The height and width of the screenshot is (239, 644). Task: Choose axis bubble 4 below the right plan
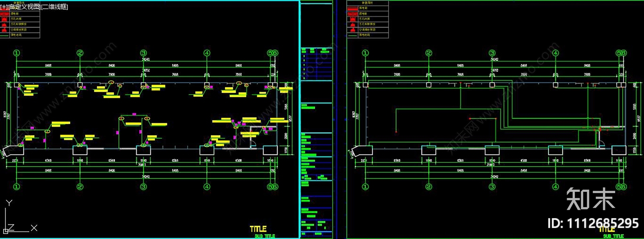(x=555, y=187)
